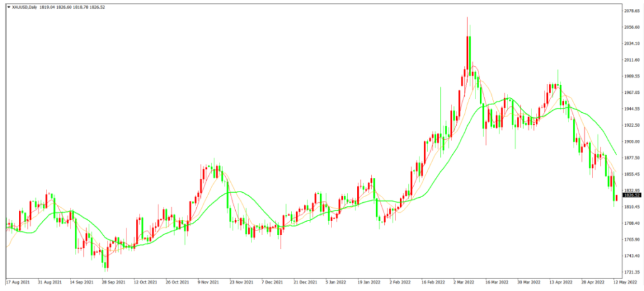Click the arrow beside XAUUSD,Daily title
The image size is (644, 291).
(x=8, y=8)
